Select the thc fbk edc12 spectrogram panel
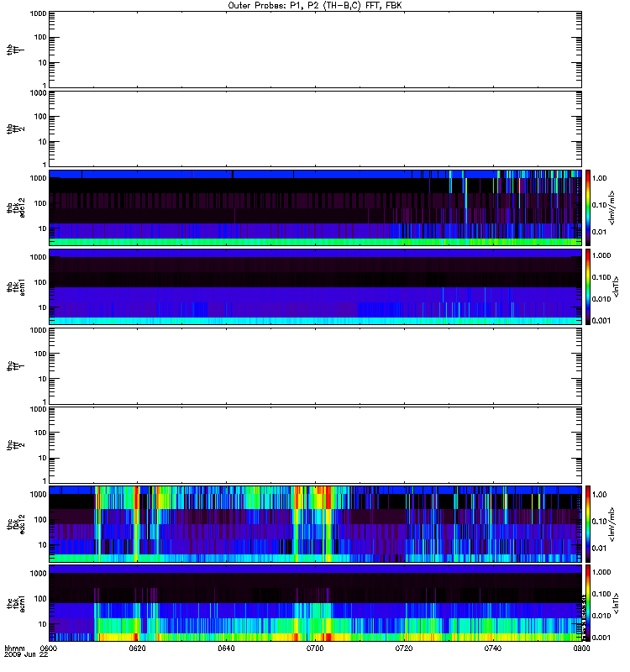Viewport: 630px width, 672px height. (x=315, y=524)
